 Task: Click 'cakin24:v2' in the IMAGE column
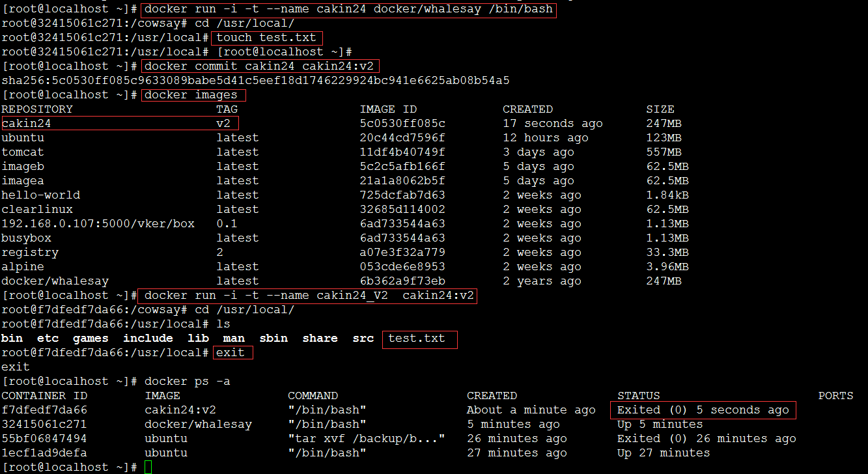pos(180,410)
